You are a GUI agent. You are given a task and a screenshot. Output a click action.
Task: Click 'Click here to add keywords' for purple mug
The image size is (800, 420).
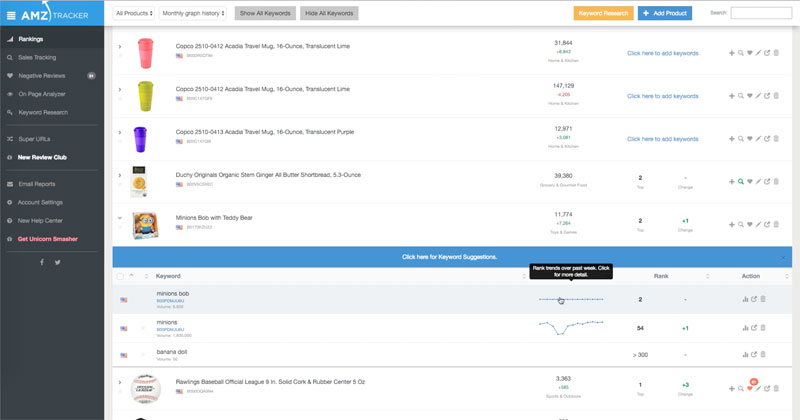point(663,139)
